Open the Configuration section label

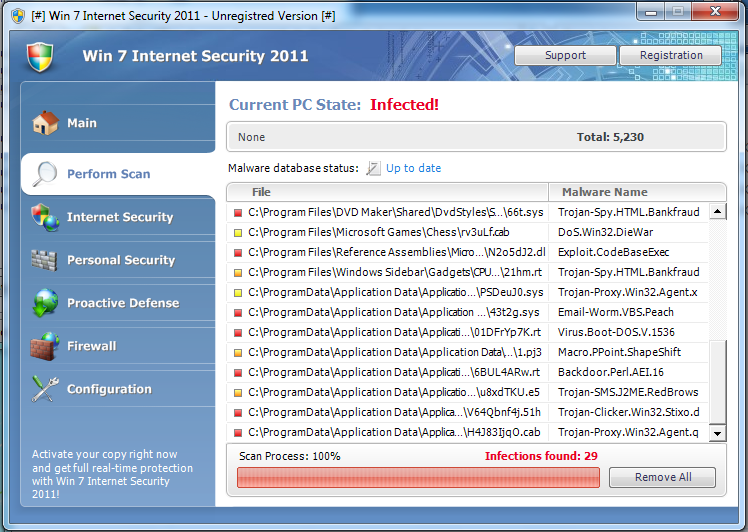click(x=109, y=389)
